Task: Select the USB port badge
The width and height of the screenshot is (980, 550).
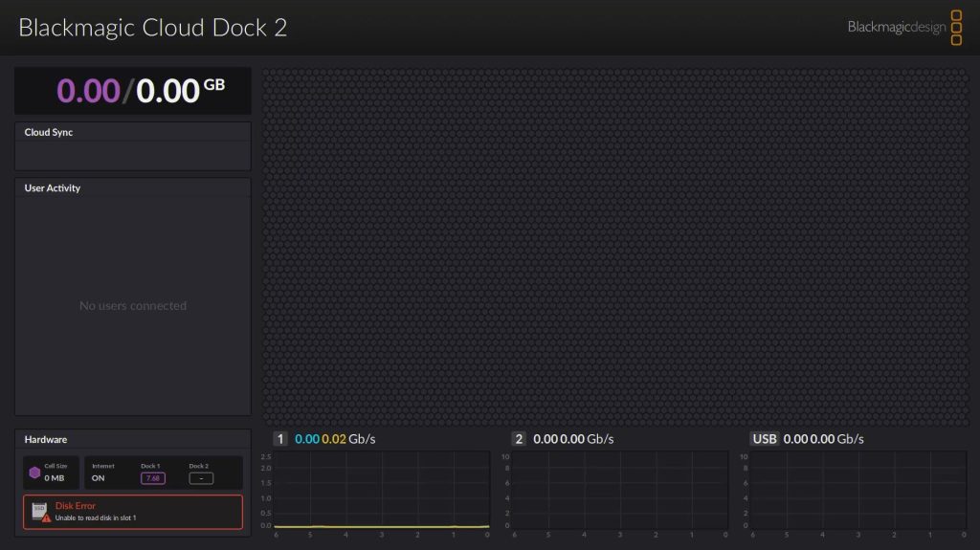Action: point(765,439)
